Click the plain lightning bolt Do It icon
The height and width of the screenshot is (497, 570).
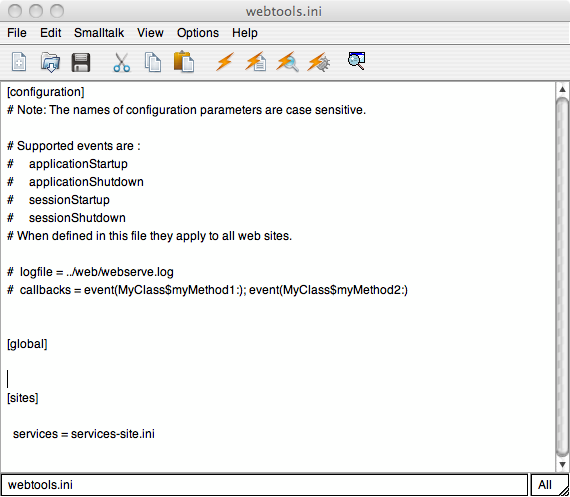point(224,61)
